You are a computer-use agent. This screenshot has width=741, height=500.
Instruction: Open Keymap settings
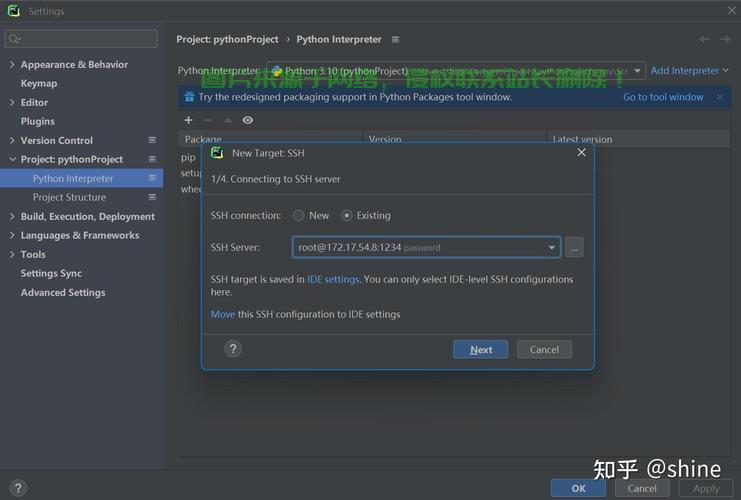tap(39, 84)
